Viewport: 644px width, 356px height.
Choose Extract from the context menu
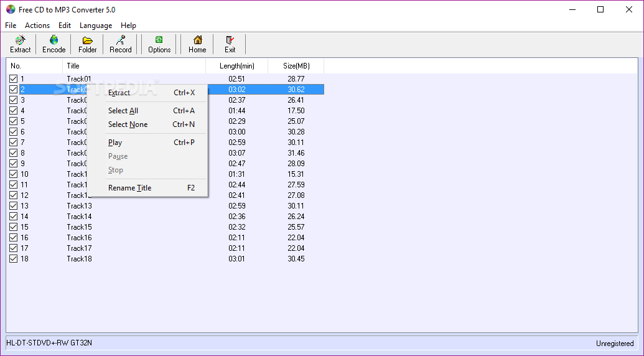(148, 93)
